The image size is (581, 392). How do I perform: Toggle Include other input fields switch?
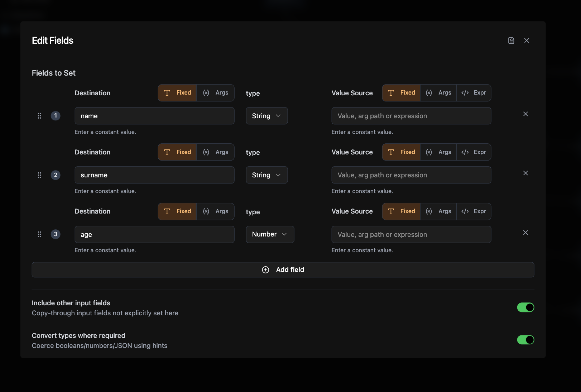click(525, 307)
